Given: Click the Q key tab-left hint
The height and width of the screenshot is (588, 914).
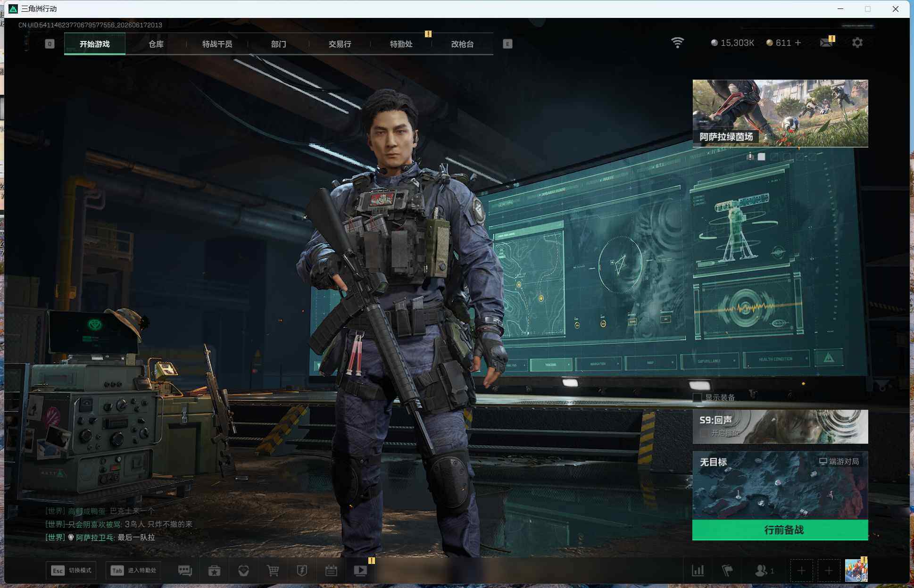Looking at the screenshot, I should (50, 44).
